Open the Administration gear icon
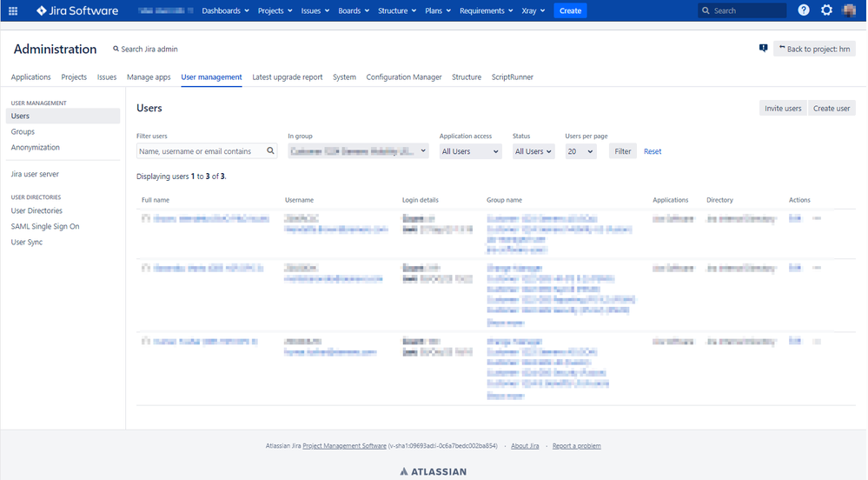Image resolution: width=868 pixels, height=480 pixels. pyautogui.click(x=826, y=10)
